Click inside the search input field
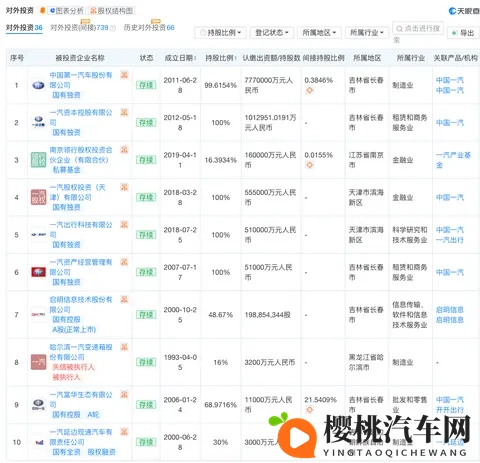The width and height of the screenshot is (480, 463). pyautogui.click(x=418, y=28)
